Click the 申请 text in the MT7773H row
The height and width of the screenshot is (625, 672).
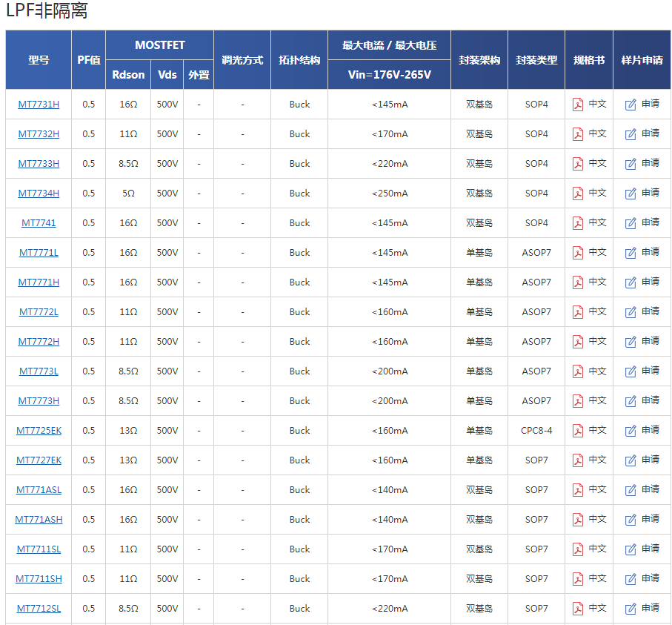tap(650, 400)
